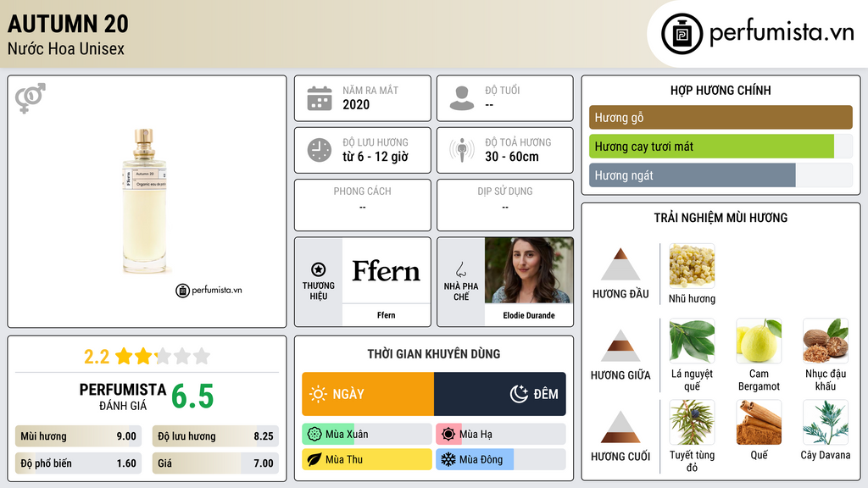Click the nose icon above Nhà pha chế
This screenshot has height=488, width=868.
pyautogui.click(x=460, y=269)
